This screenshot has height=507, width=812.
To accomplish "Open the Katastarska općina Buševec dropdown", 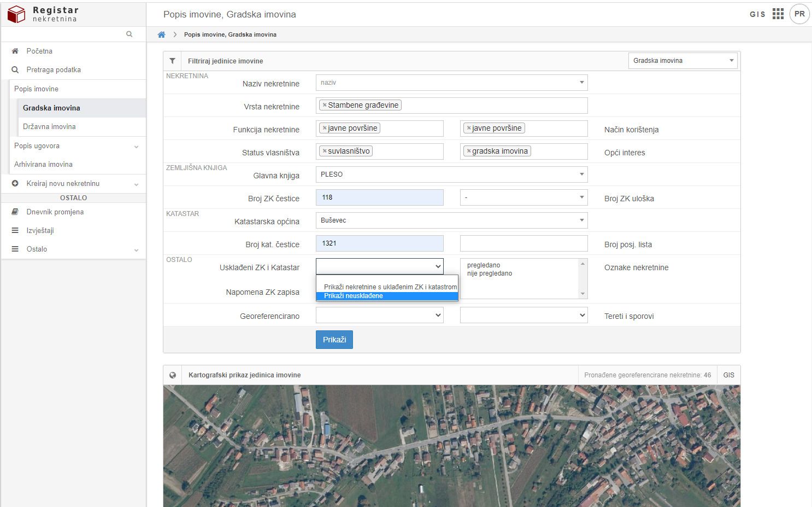I will click(x=451, y=220).
